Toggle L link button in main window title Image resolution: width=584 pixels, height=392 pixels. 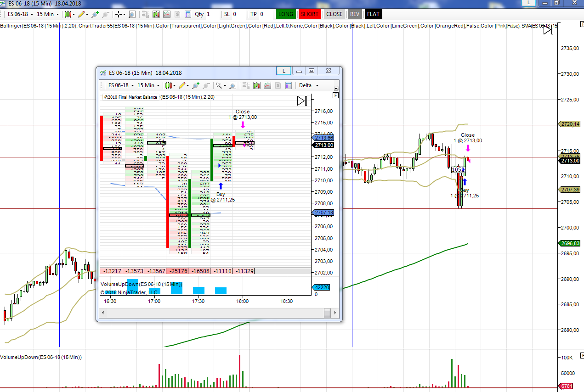(529, 2)
